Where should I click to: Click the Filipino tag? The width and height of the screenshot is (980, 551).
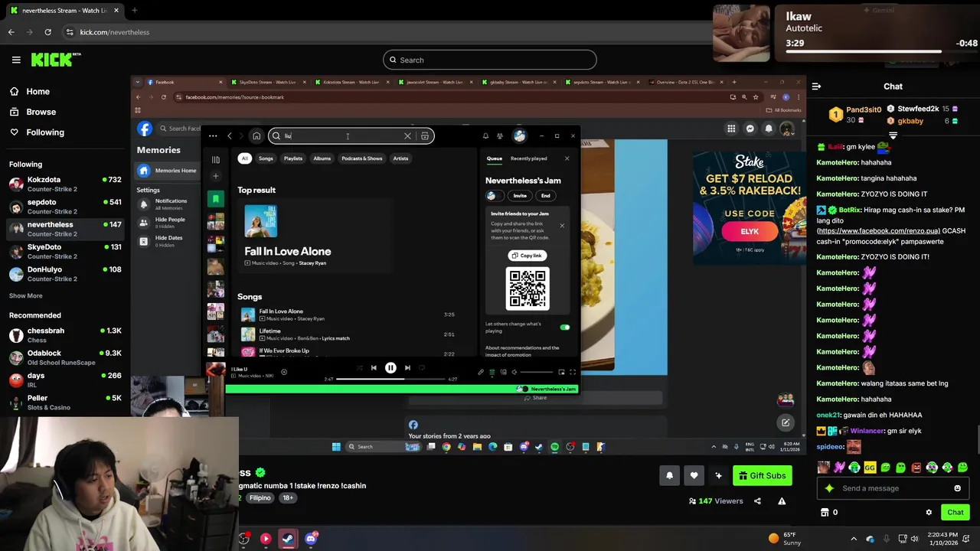260,497
